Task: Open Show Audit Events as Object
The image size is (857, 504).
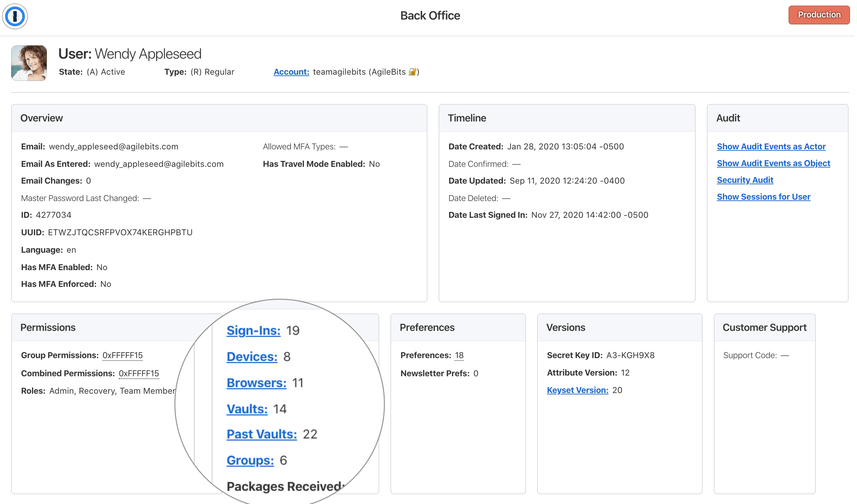Action: pos(774,163)
